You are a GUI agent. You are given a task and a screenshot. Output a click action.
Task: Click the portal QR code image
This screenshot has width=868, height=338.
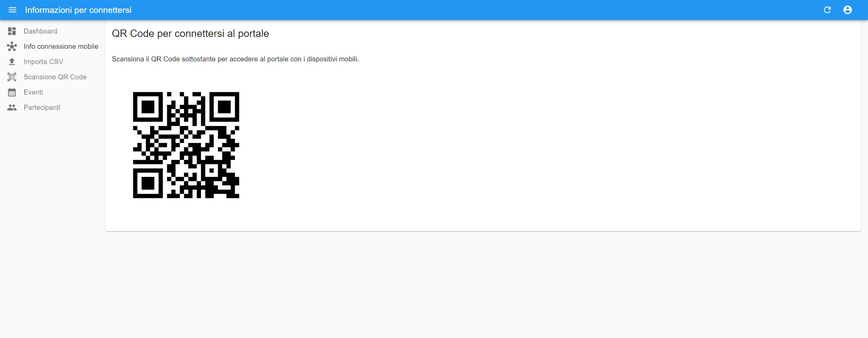pos(186,145)
